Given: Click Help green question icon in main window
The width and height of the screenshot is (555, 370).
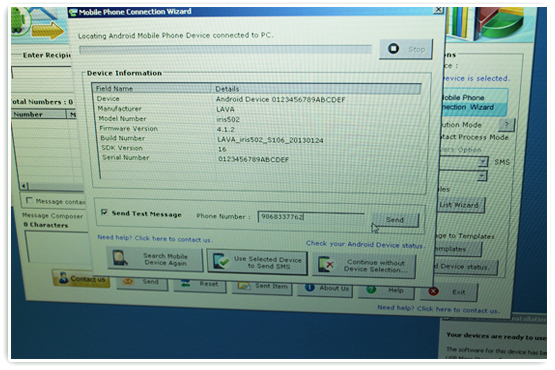Looking at the screenshot, I should pos(371,289).
